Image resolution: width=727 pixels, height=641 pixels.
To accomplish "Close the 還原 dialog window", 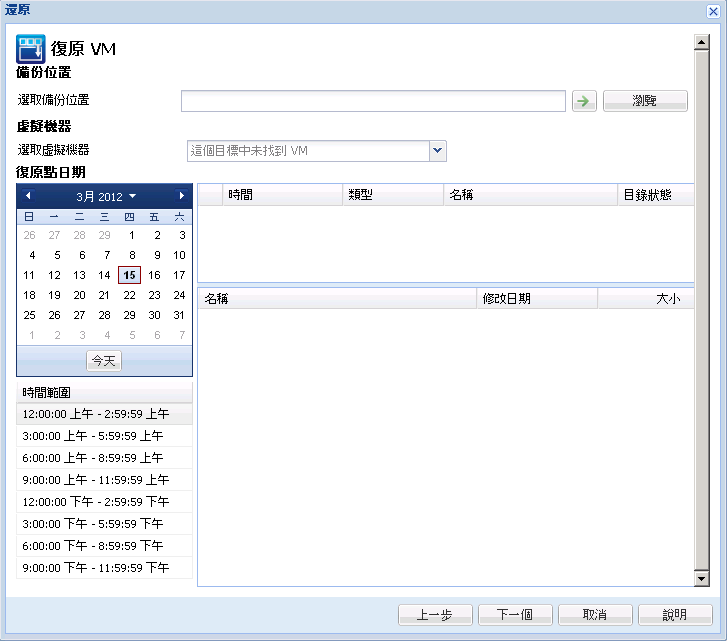I will tap(713, 11).
